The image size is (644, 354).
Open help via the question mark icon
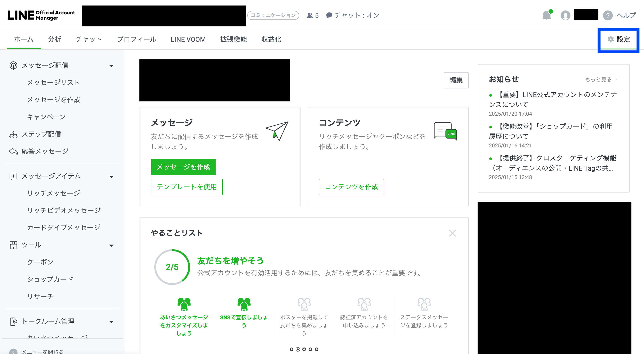click(608, 15)
